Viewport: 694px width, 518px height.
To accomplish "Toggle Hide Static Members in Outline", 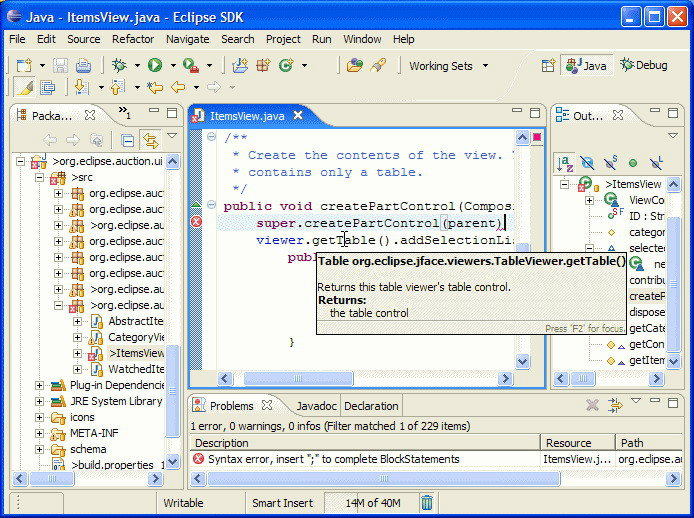I will (611, 163).
